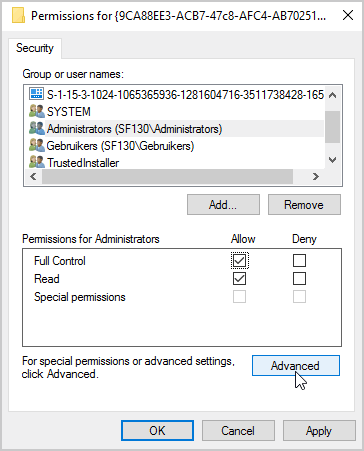Remove the selected group with Remove
Screen dimensions: 364x451
(304, 205)
